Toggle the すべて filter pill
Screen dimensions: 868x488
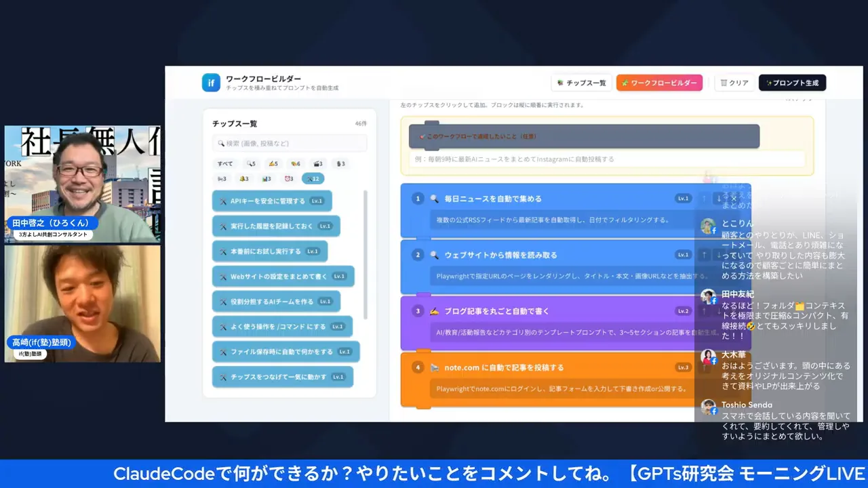pos(224,163)
